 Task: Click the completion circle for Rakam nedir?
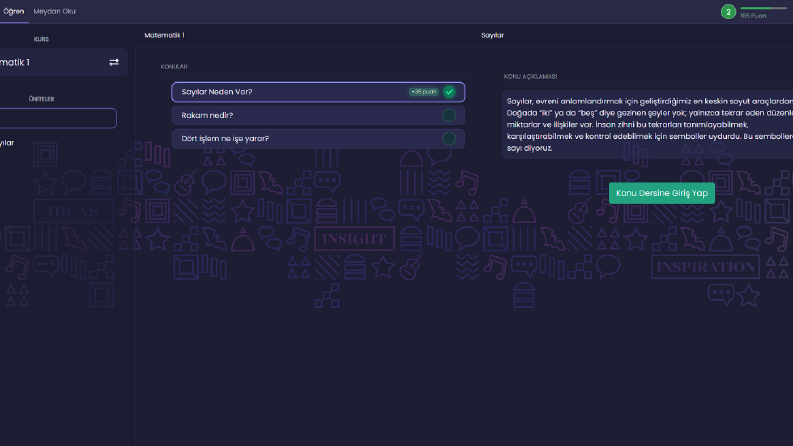click(x=449, y=115)
